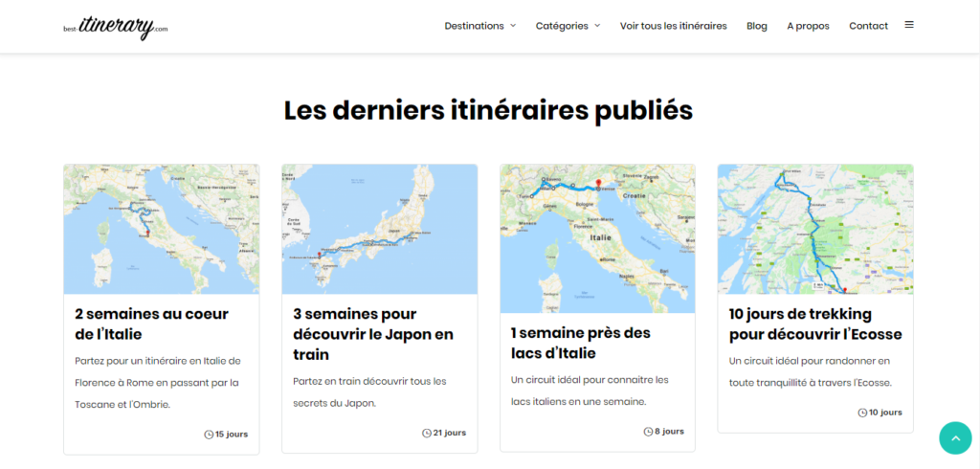Go to the Blog page
The width and height of the screenshot is (980, 469).
(x=757, y=26)
